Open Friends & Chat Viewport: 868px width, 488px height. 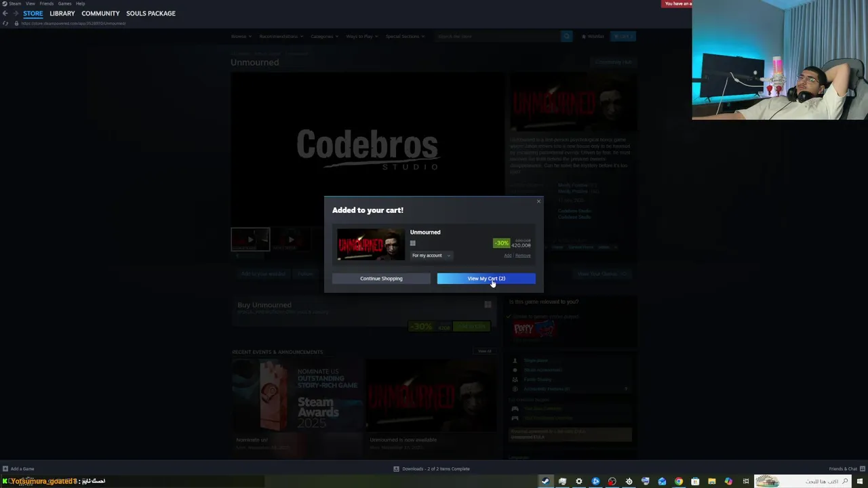846,468
